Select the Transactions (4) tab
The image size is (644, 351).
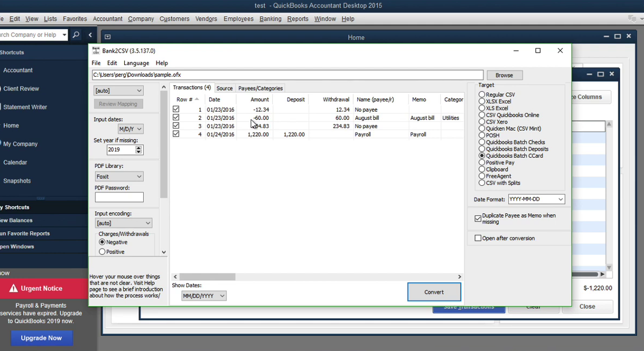pyautogui.click(x=192, y=87)
